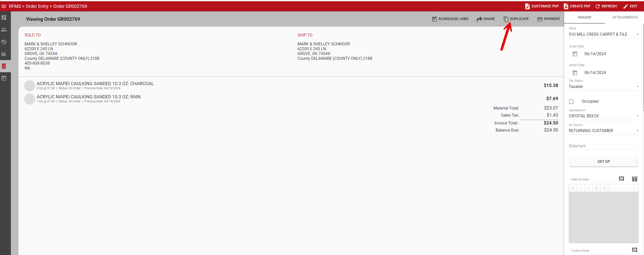644x255 pixels.
Task: Select the Charcoal caulking line item circle
Action: coord(30,85)
